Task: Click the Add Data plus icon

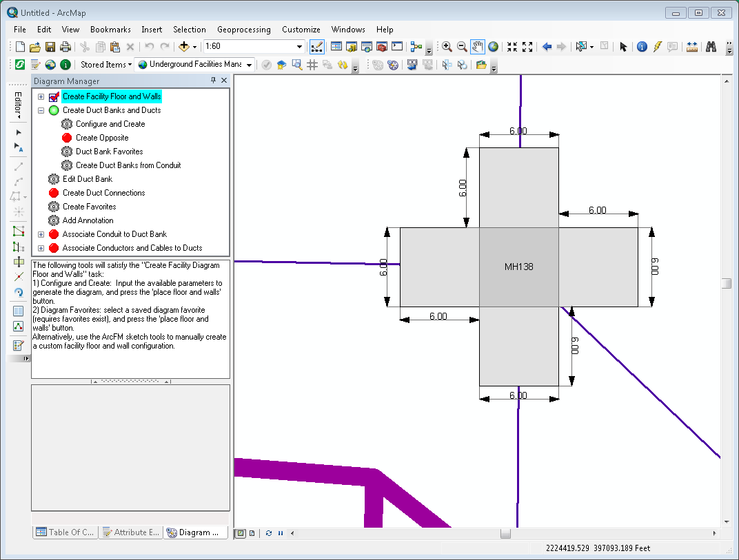Action: click(184, 47)
